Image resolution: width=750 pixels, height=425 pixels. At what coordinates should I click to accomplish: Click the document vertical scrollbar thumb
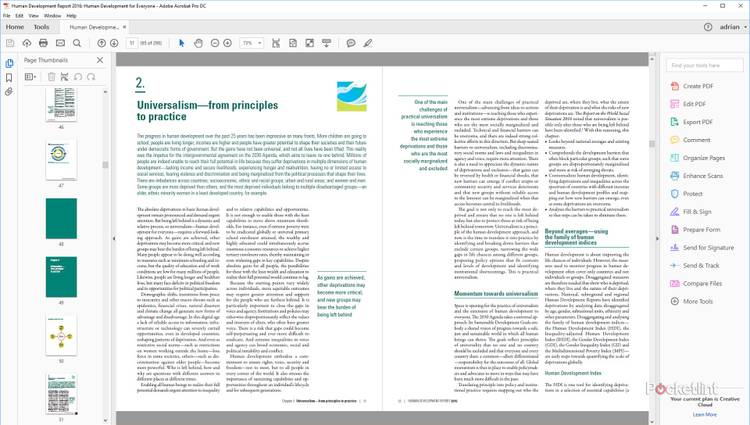click(x=651, y=144)
